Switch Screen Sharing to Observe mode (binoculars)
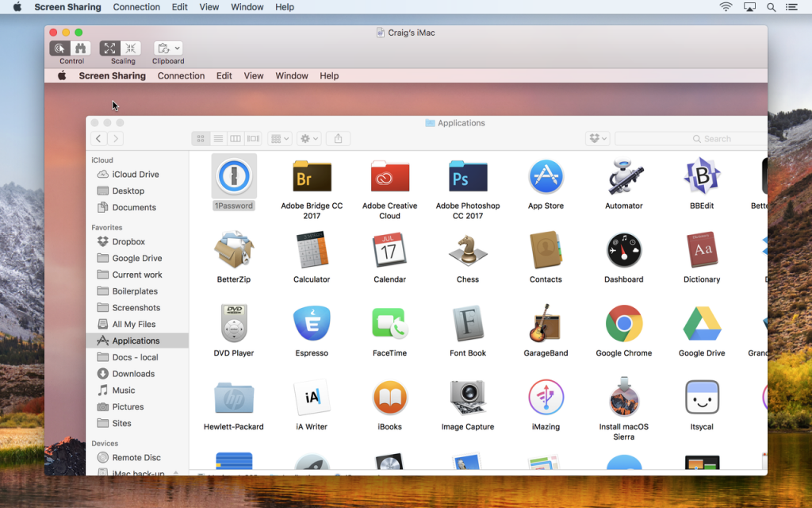 81,48
